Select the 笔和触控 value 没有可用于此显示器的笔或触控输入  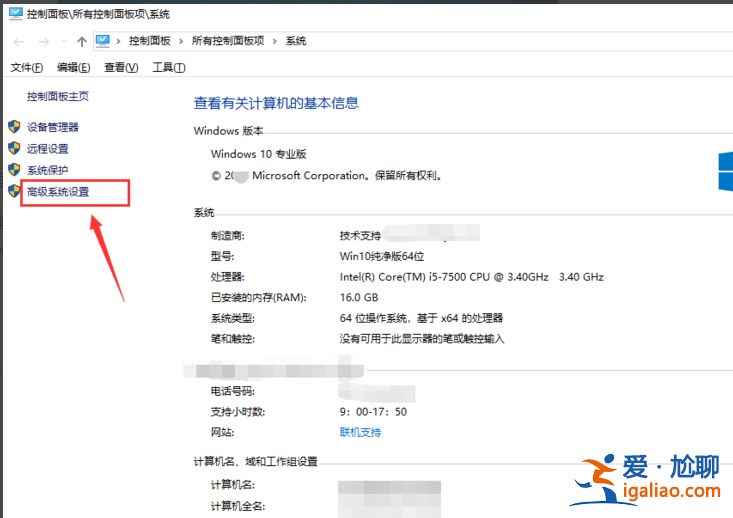pos(422,338)
